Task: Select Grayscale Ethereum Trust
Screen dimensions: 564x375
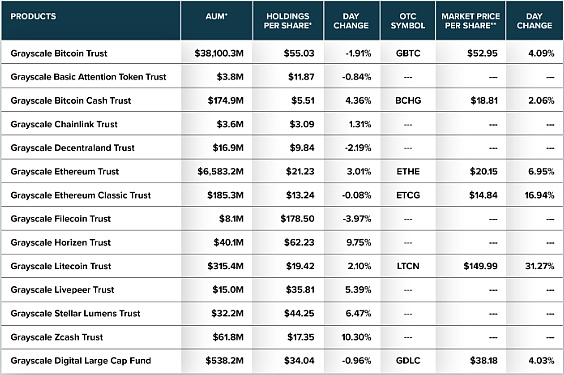Action: 65,172
